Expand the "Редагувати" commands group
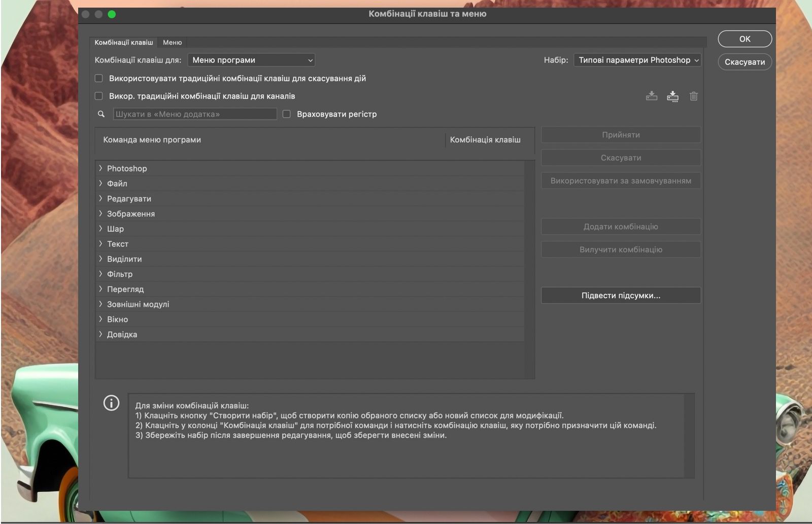812x524 pixels. (x=100, y=198)
